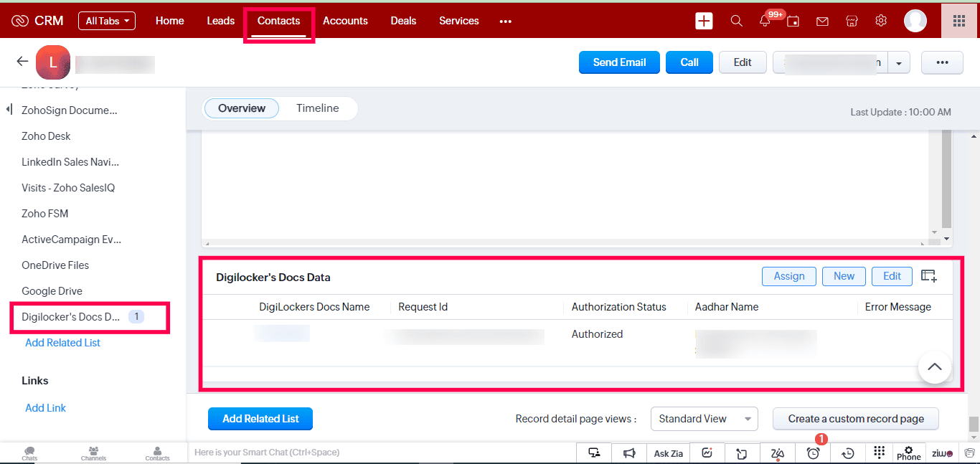Click the Send Email button
The image size is (980, 464).
[620, 62]
